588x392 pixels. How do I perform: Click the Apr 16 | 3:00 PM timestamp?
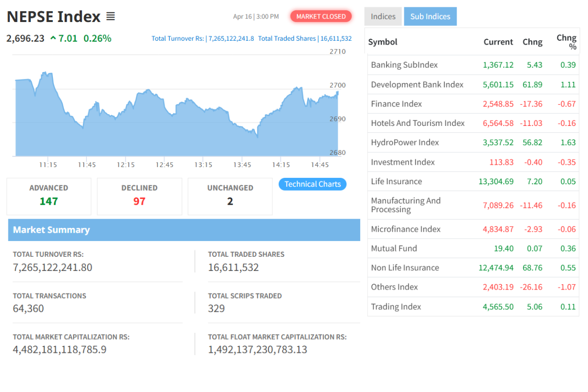point(256,17)
